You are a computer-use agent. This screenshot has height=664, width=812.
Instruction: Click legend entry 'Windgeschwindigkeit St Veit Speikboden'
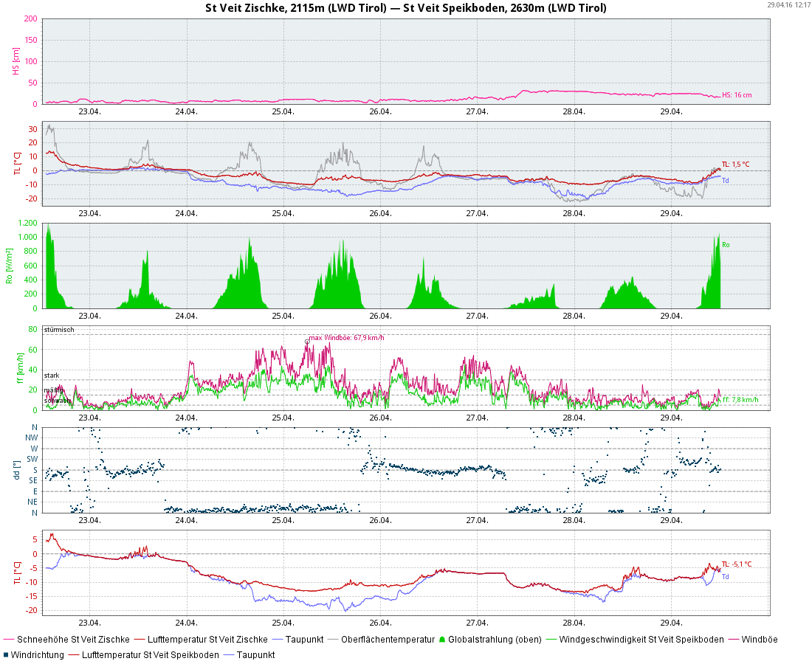coord(641,640)
